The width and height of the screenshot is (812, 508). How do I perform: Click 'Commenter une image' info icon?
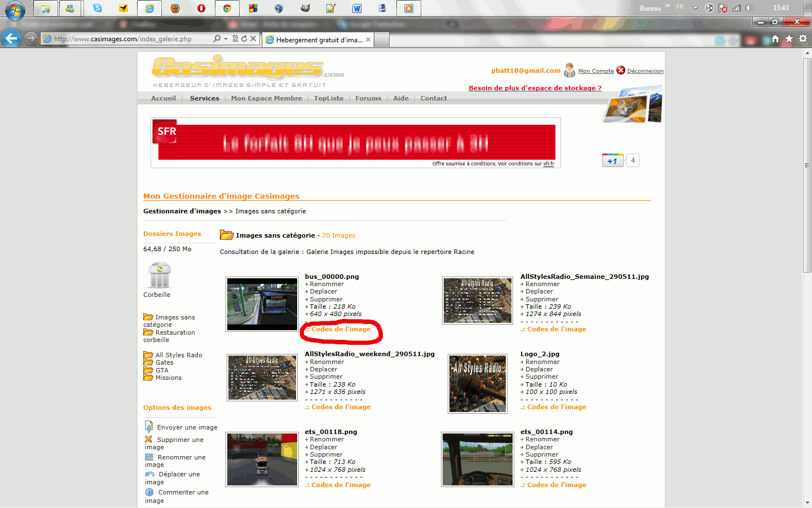(x=149, y=492)
